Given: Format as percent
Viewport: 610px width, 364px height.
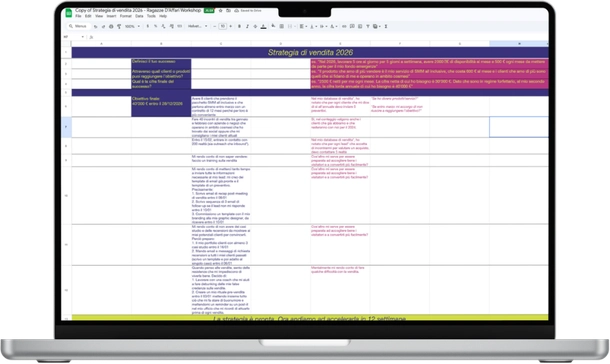Looking at the screenshot, I should [x=155, y=26].
